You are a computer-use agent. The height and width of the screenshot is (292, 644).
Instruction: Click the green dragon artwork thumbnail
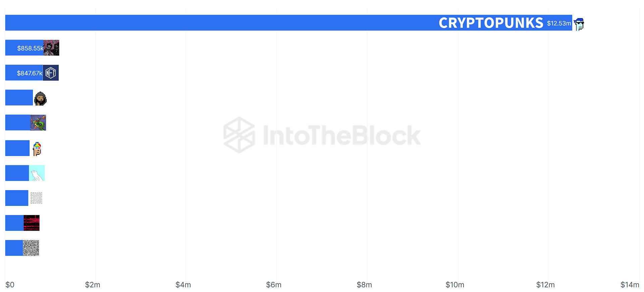click(38, 123)
